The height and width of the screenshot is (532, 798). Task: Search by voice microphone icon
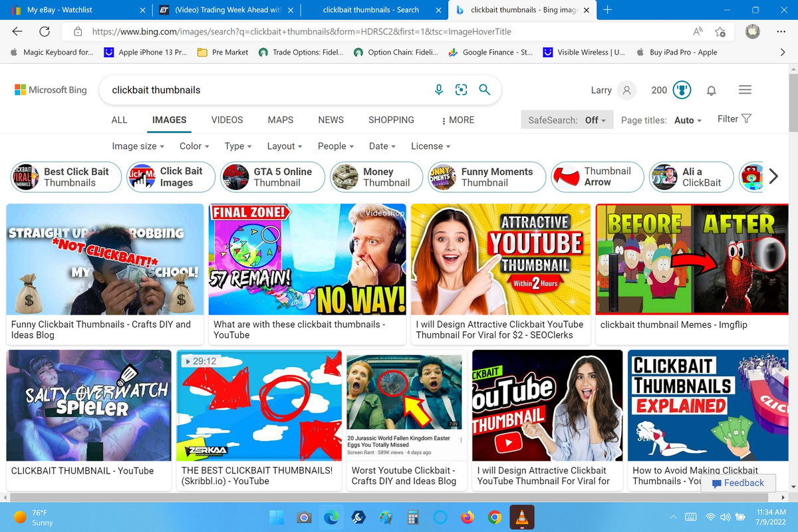439,90
